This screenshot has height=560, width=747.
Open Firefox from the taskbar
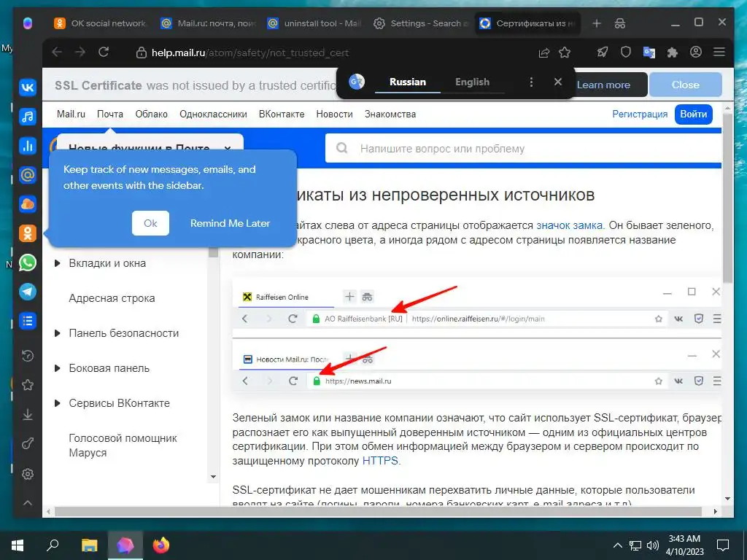(161, 545)
